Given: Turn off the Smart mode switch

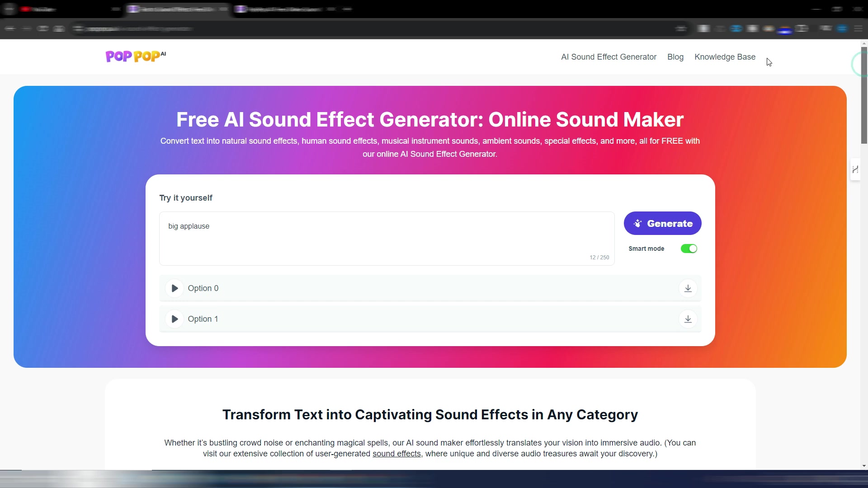Looking at the screenshot, I should coord(689,249).
